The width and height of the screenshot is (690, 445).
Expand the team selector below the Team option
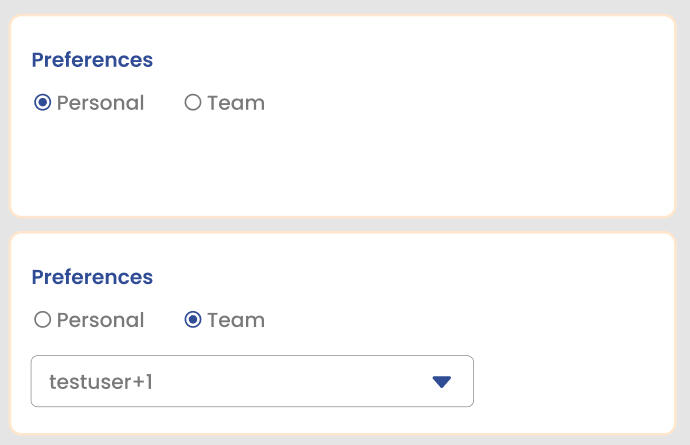click(x=252, y=381)
